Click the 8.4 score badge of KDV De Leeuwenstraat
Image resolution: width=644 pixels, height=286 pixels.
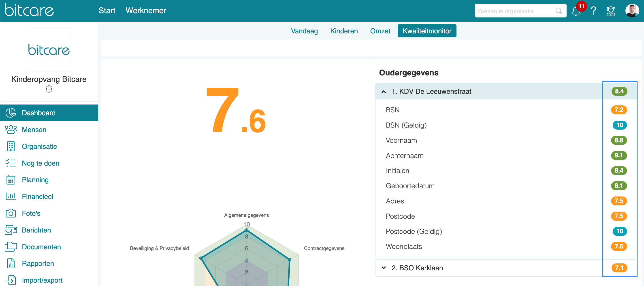coord(619,91)
